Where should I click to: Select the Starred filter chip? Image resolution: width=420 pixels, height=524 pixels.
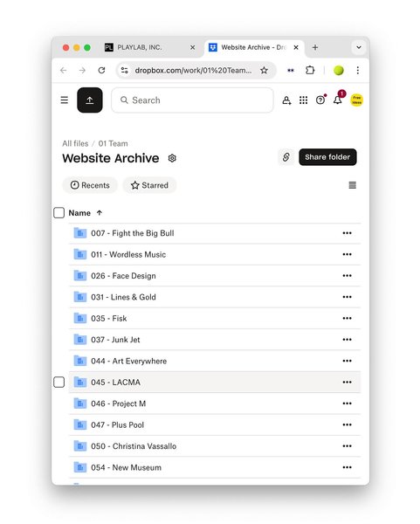149,185
